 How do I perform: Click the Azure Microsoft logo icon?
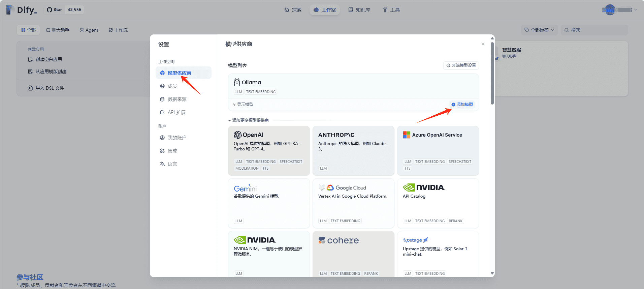(x=407, y=135)
